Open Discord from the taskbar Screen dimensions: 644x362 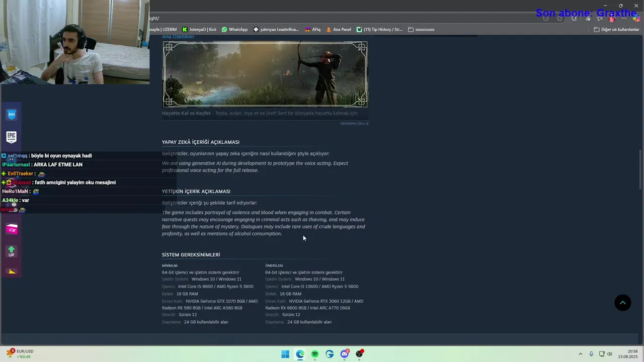[x=345, y=354]
